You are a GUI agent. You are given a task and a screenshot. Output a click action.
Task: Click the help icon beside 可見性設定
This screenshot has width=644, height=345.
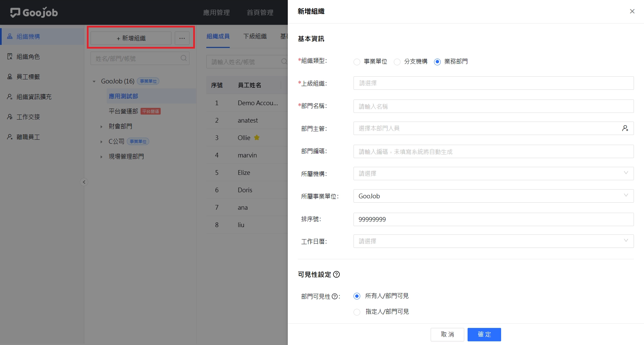click(336, 275)
